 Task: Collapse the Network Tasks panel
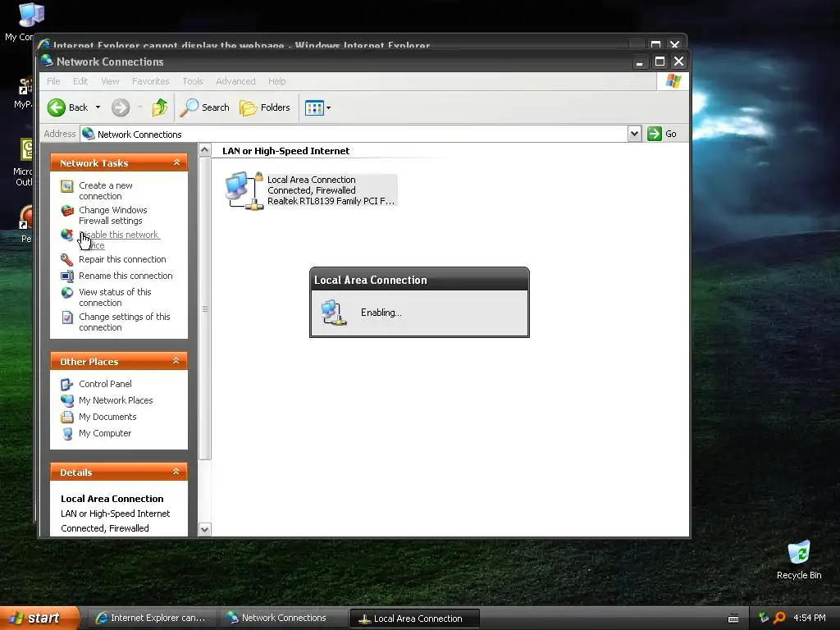click(x=176, y=162)
